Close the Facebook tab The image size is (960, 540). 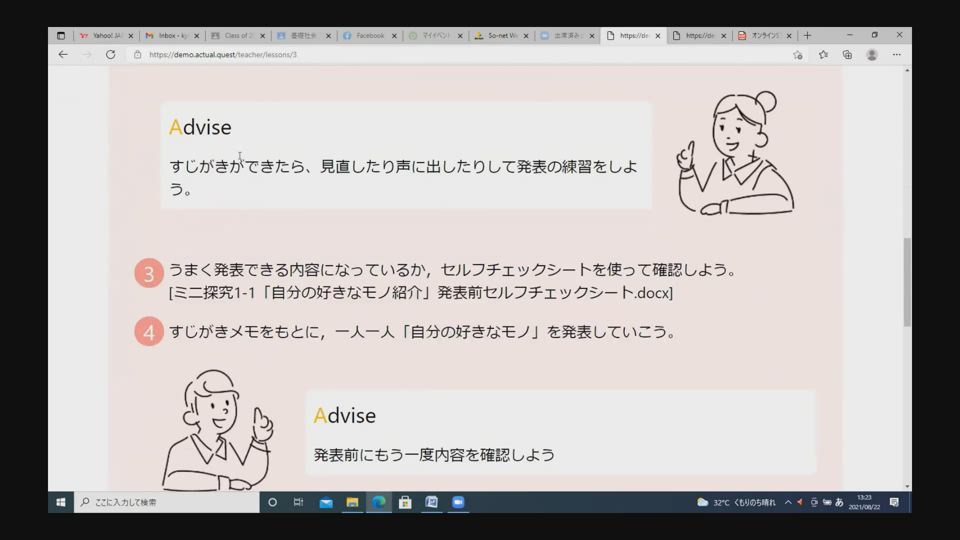coord(394,35)
